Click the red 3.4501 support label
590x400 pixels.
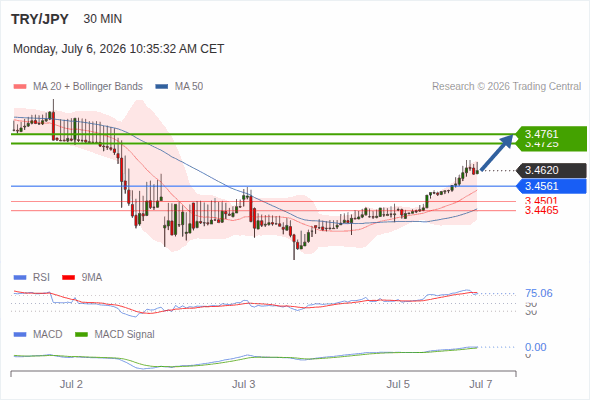pos(541,201)
